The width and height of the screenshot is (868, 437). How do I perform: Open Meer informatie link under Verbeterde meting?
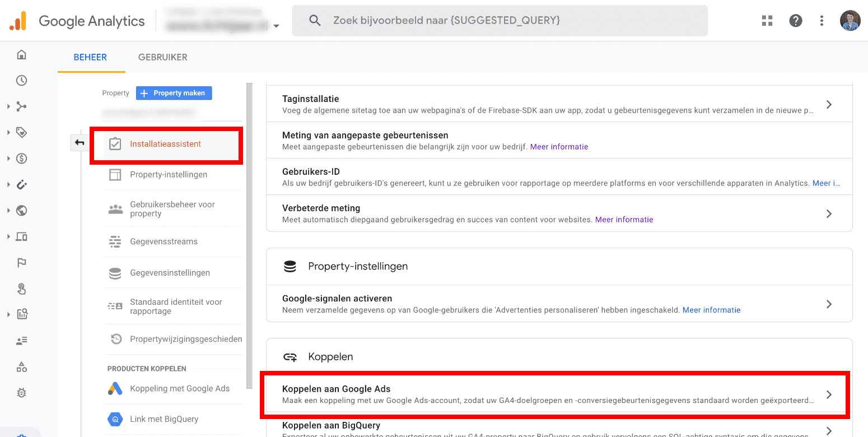pos(624,220)
